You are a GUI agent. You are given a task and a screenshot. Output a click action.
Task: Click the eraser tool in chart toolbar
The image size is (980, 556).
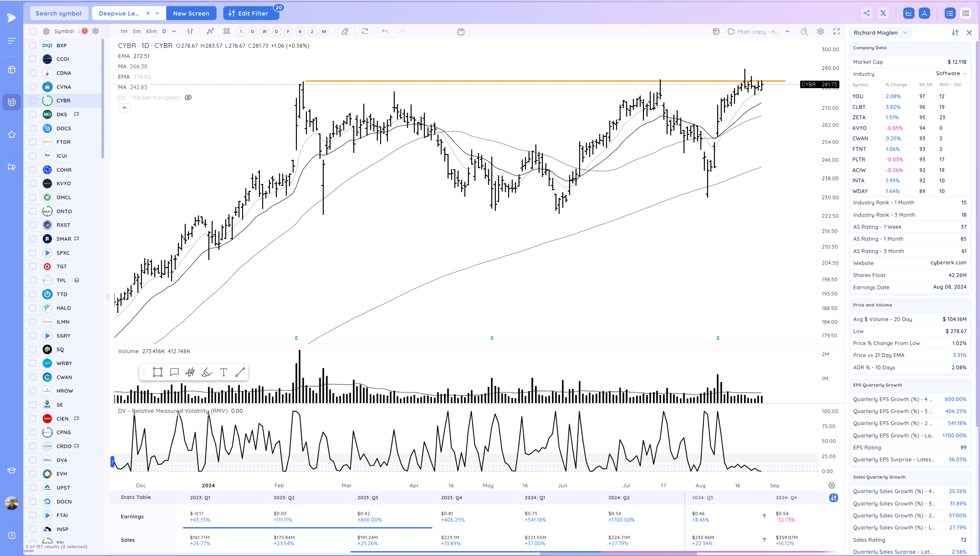pos(344,32)
